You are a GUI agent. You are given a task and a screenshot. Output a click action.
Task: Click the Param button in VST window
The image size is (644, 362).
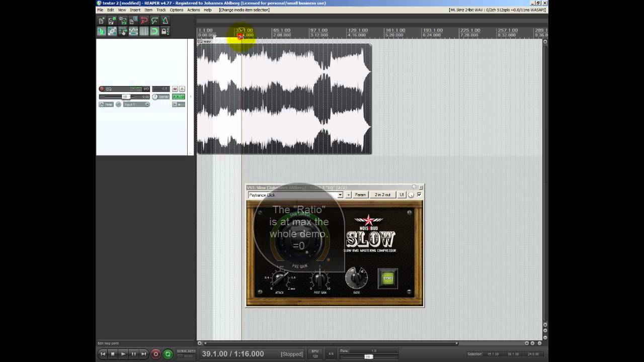360,195
